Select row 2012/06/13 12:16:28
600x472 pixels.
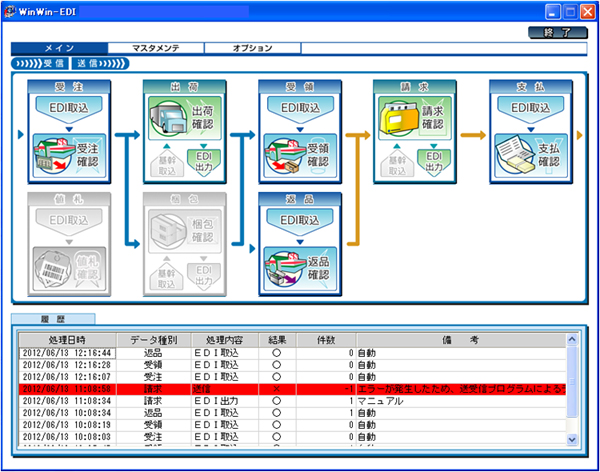[293, 365]
